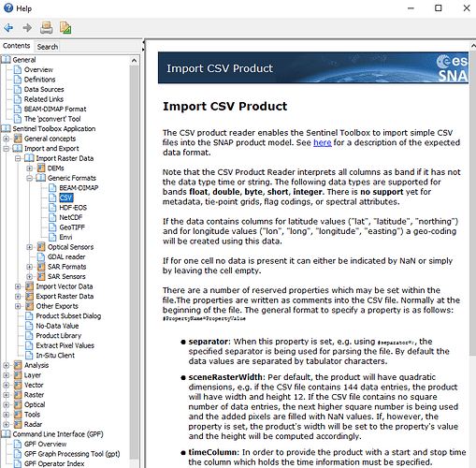The height and width of the screenshot is (468, 476).
Task: Open the Product Library topic
Action: [59, 336]
